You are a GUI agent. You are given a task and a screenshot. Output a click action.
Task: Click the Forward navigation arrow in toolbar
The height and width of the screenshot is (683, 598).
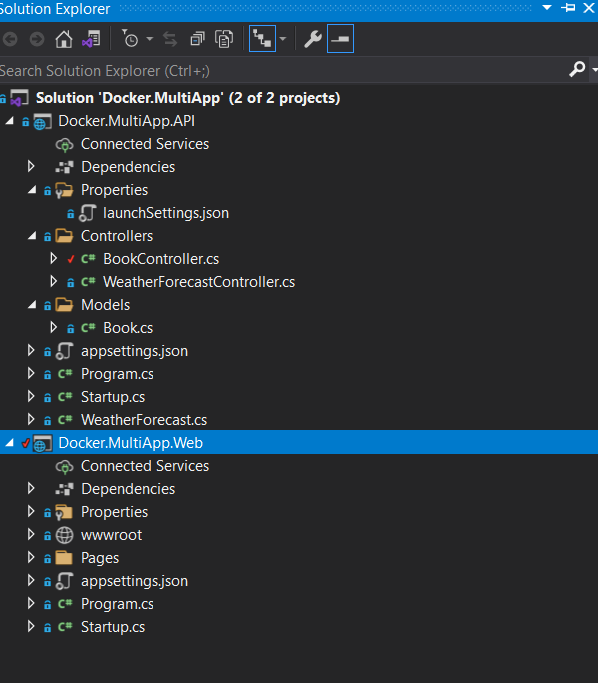[37, 40]
